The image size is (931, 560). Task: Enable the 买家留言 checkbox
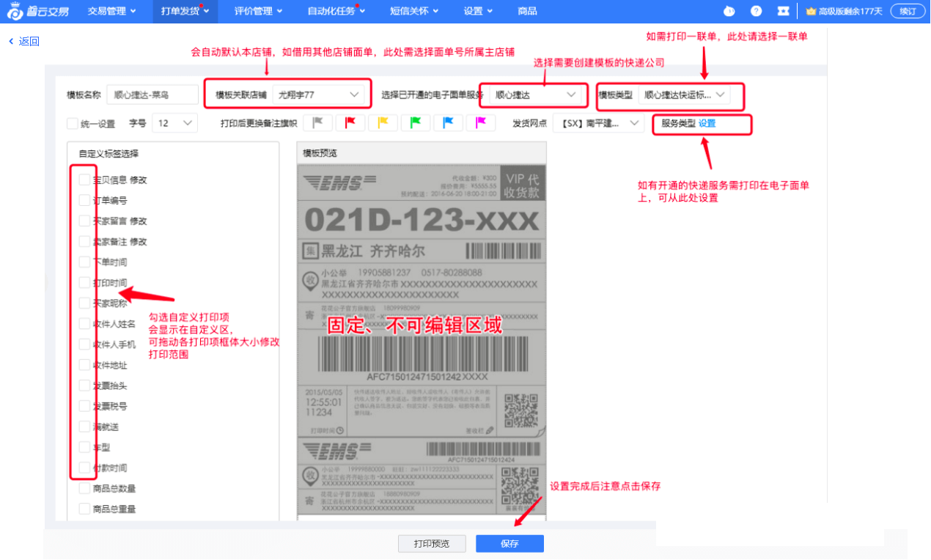coord(84,221)
